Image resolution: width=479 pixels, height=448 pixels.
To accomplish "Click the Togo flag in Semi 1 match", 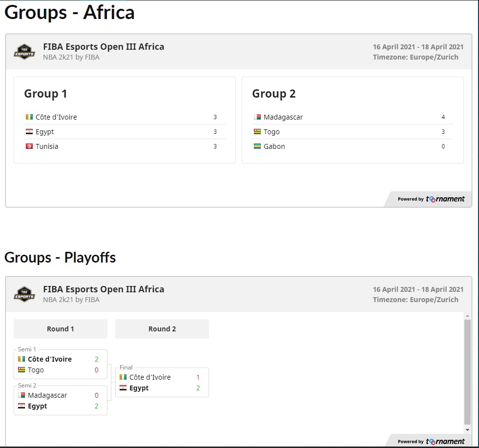I will (x=21, y=370).
